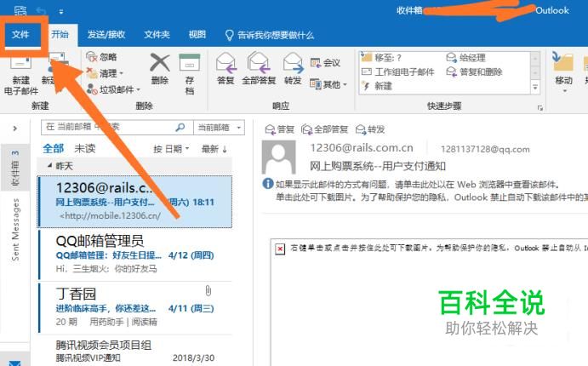
Task: Open the 发送/接收 ribbon tab
Action: 106,35
